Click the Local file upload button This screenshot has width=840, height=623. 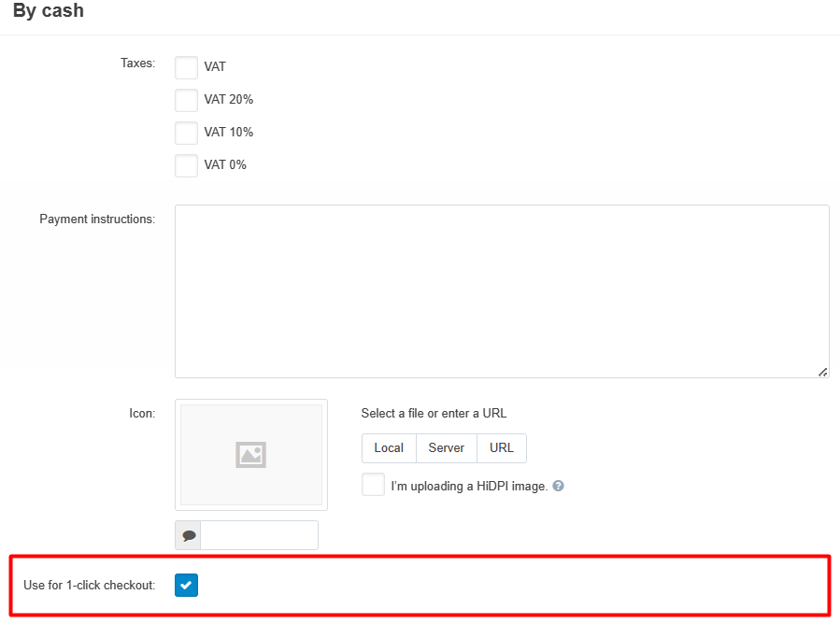(x=389, y=447)
